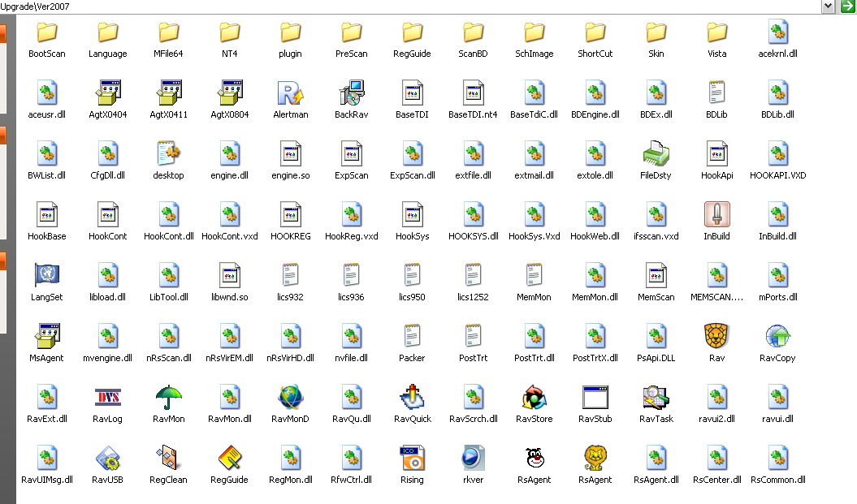The width and height of the screenshot is (857, 504).
Task: Click the RavTask scheduler icon
Action: pyautogui.click(x=656, y=397)
